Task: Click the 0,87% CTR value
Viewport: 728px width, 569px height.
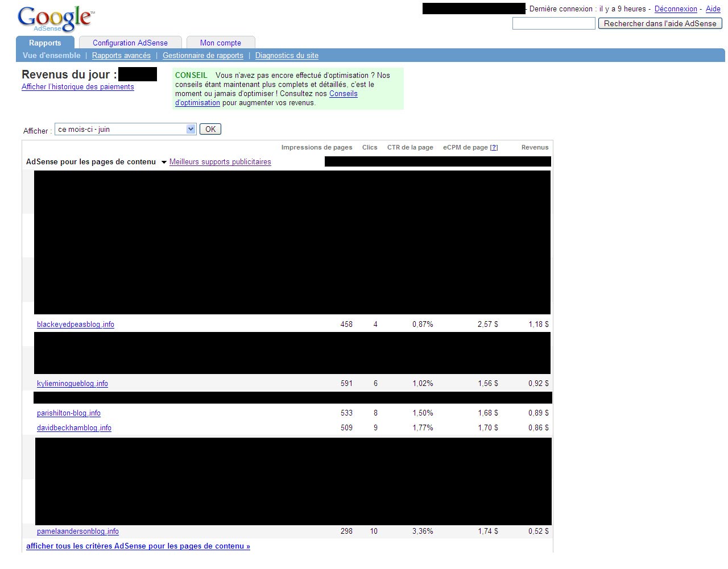Action: [x=423, y=324]
